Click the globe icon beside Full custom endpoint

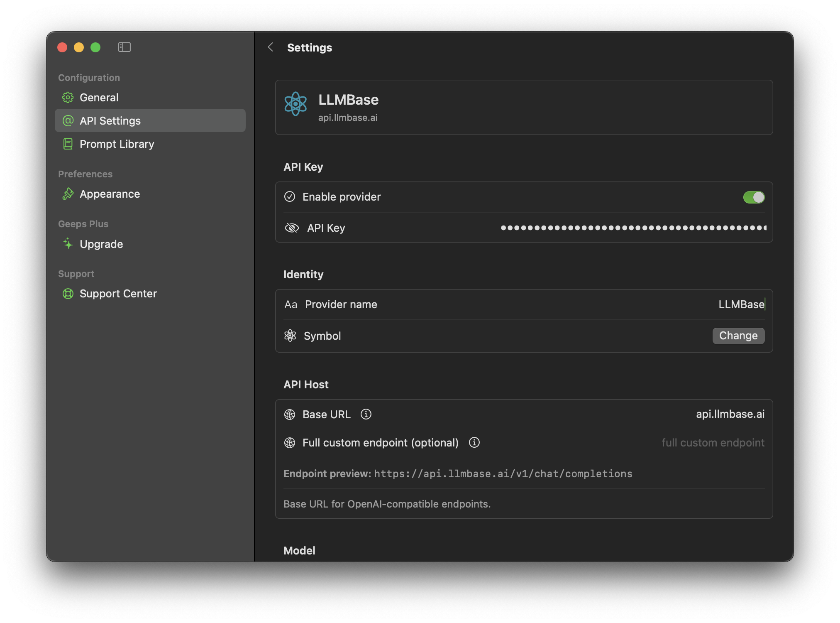point(290,443)
